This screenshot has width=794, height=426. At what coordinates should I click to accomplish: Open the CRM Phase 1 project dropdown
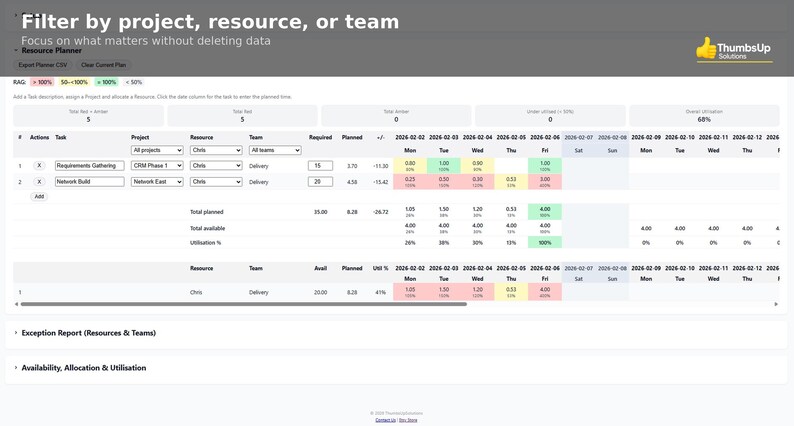point(157,166)
